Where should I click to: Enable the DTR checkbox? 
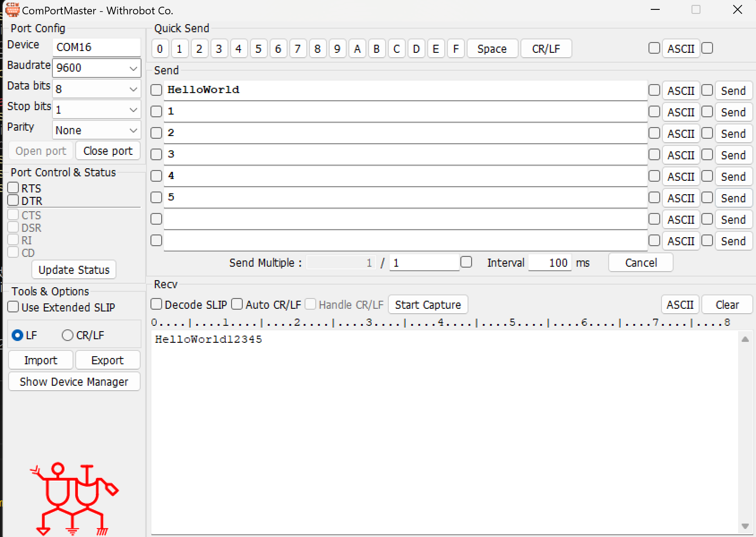pos(13,200)
